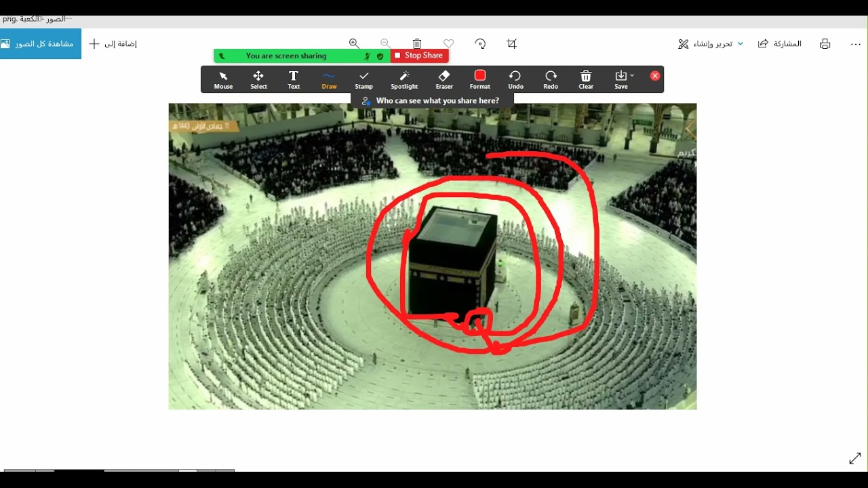Screen dimensions: 868x488
Task: Pick the Draw tool
Action: coord(329,80)
